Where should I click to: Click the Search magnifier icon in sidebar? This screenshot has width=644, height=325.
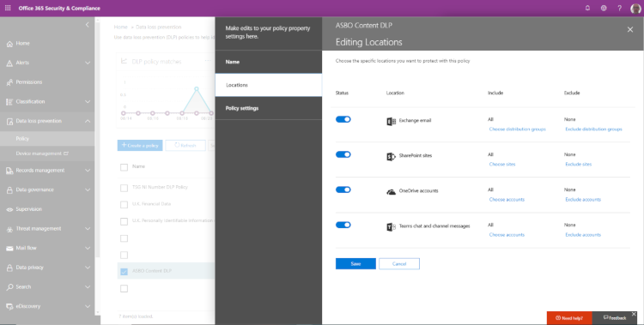(9, 287)
